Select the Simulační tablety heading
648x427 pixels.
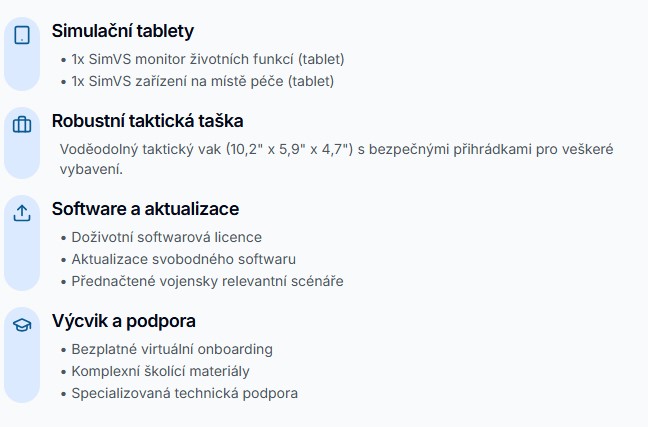tap(123, 31)
